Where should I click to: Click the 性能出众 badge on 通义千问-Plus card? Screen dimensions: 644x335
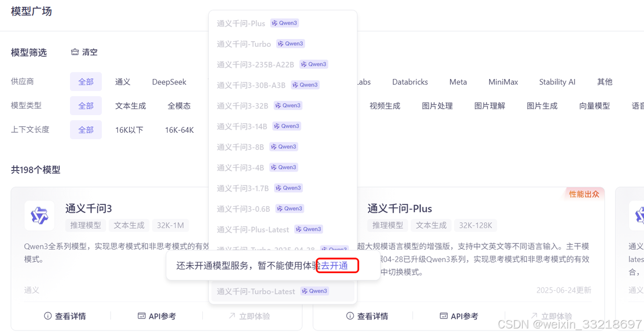(x=584, y=194)
